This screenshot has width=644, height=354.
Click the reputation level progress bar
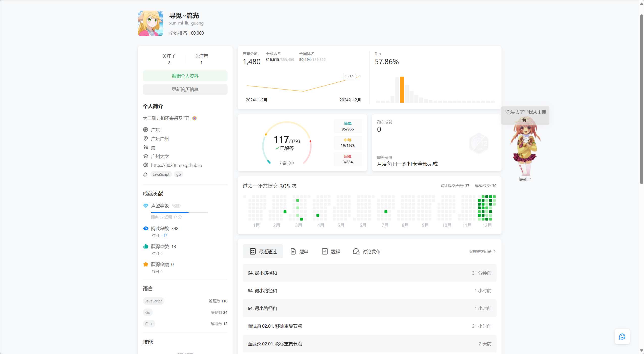(x=179, y=212)
